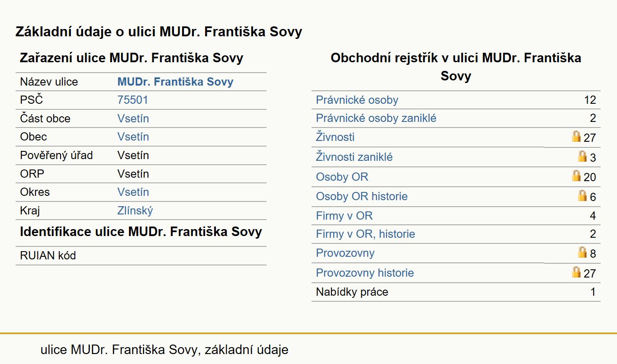
Task: Open the Firmy v OR link
Action: click(344, 216)
